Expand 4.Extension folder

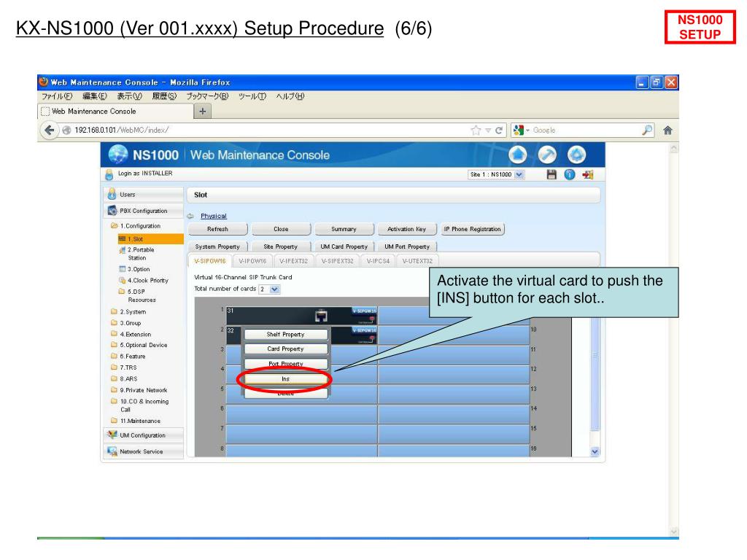pos(131,334)
